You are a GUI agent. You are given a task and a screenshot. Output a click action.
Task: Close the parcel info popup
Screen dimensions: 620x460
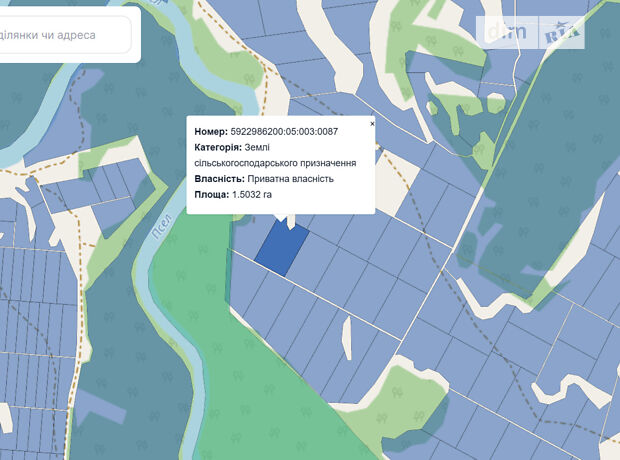tap(372, 123)
